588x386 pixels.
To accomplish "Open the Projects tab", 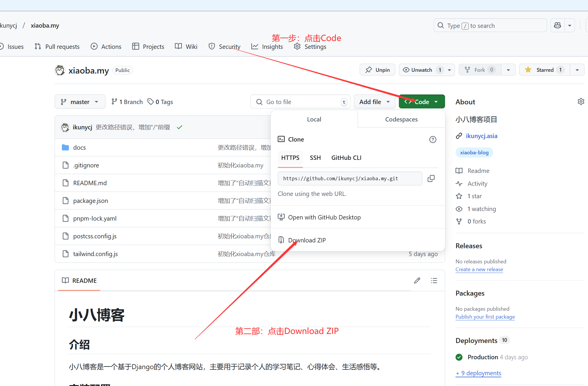I will click(148, 47).
